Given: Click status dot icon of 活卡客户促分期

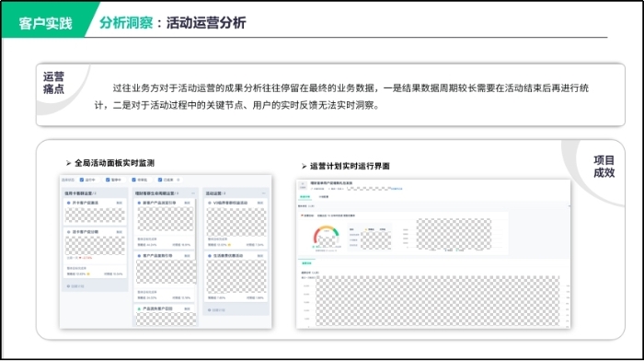Looking at the screenshot, I should [69, 232].
